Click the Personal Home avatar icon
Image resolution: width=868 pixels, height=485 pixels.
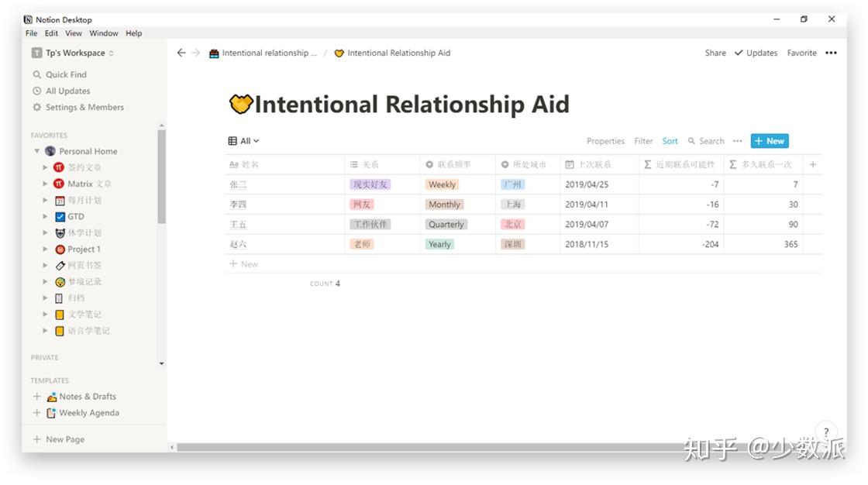point(50,151)
